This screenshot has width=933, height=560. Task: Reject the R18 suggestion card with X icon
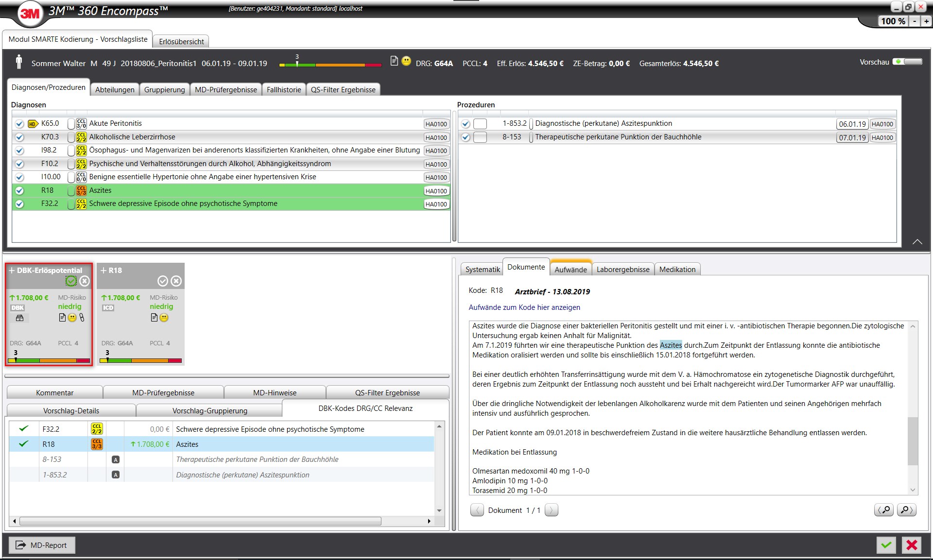tap(176, 281)
